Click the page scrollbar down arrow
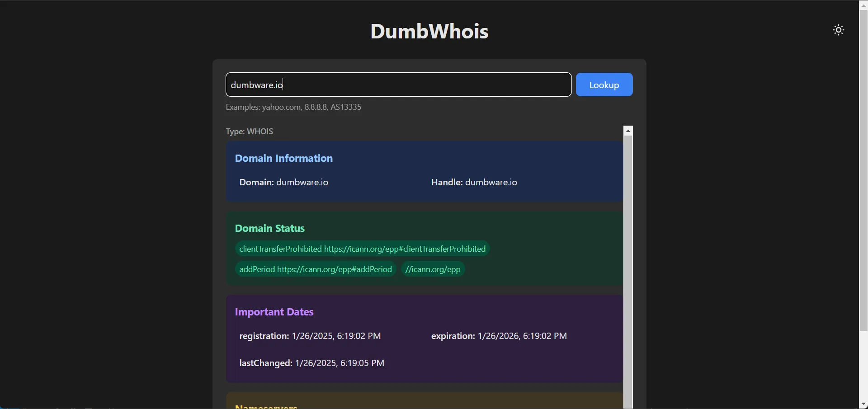The width and height of the screenshot is (868, 409). point(863,404)
